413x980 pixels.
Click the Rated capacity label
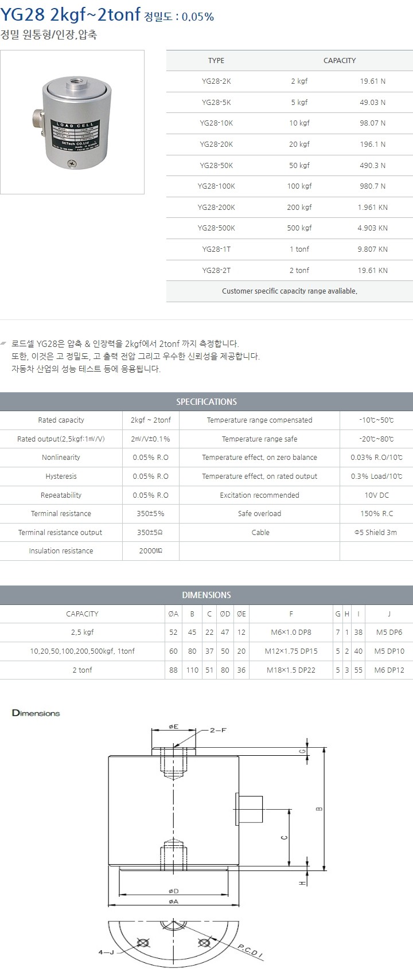61,420
